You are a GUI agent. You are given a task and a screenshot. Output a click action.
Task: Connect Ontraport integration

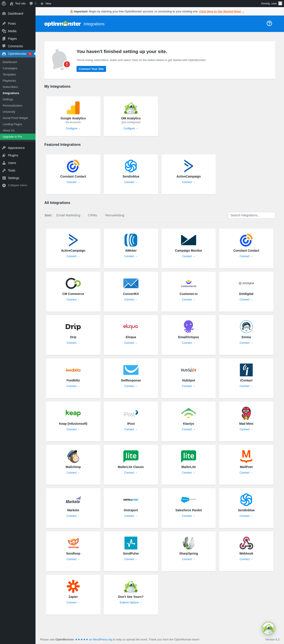point(131,516)
